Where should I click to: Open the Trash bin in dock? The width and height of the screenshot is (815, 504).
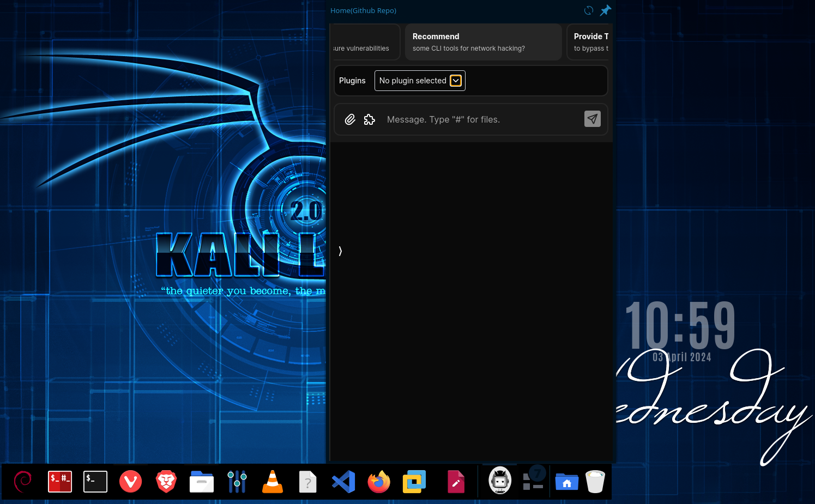[x=595, y=482]
